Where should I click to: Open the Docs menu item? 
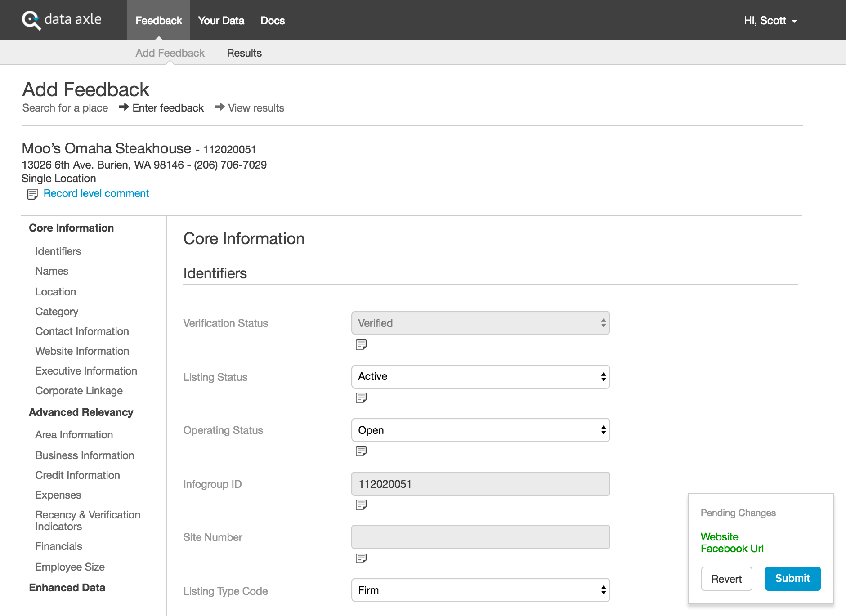[272, 21]
